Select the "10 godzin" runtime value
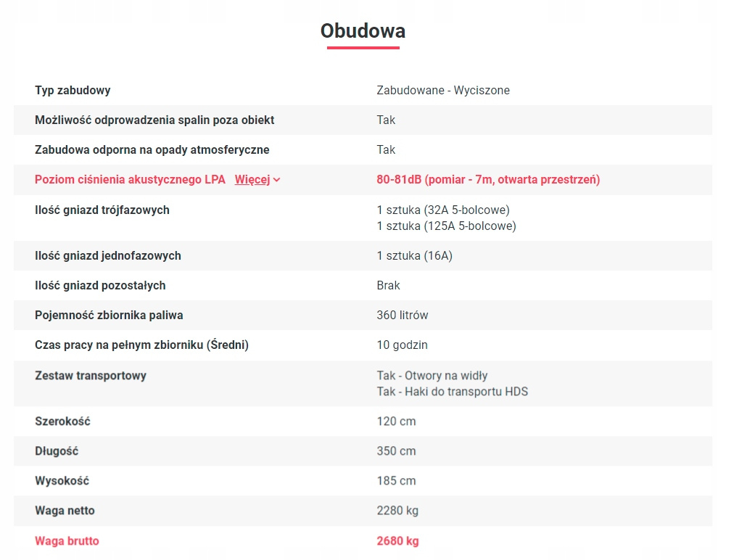This screenshot has width=755, height=560. tap(402, 345)
